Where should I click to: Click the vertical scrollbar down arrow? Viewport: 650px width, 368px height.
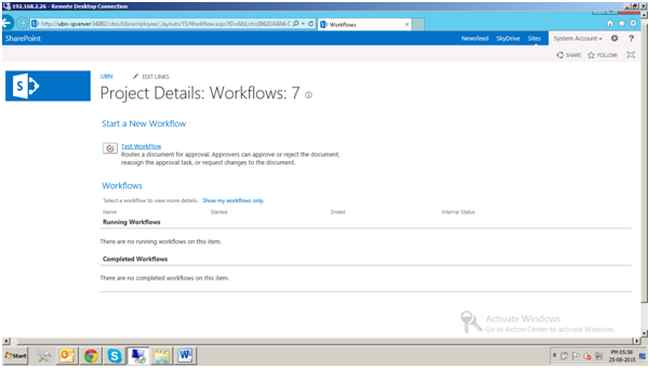(644, 333)
